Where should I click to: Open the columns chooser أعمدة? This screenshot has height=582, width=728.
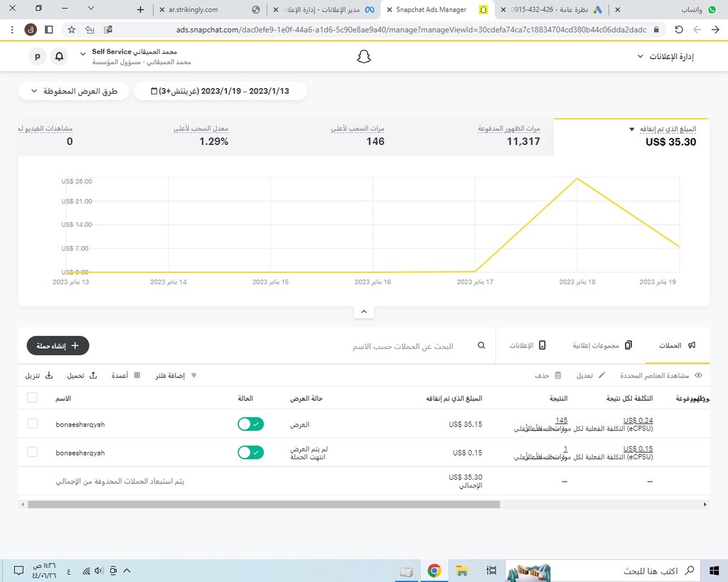tap(126, 375)
